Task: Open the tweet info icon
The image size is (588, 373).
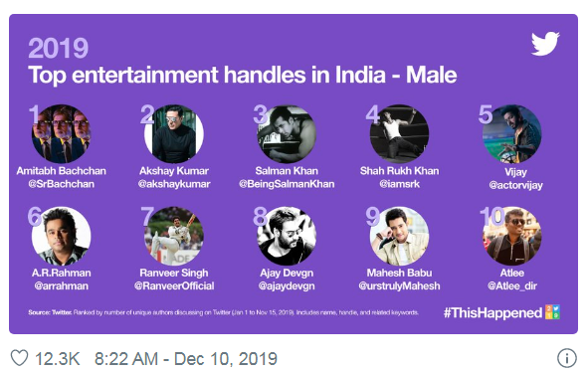Action: (x=567, y=358)
